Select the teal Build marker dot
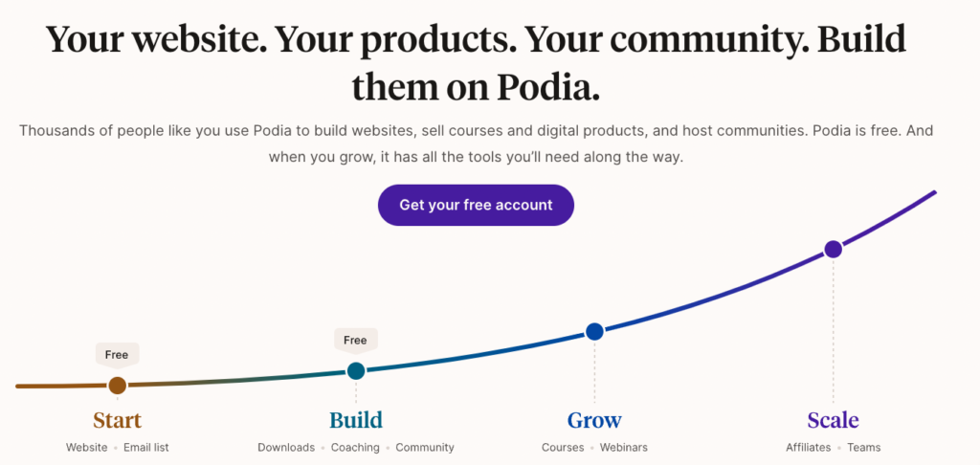Image resolution: width=980 pixels, height=465 pixels. click(356, 370)
